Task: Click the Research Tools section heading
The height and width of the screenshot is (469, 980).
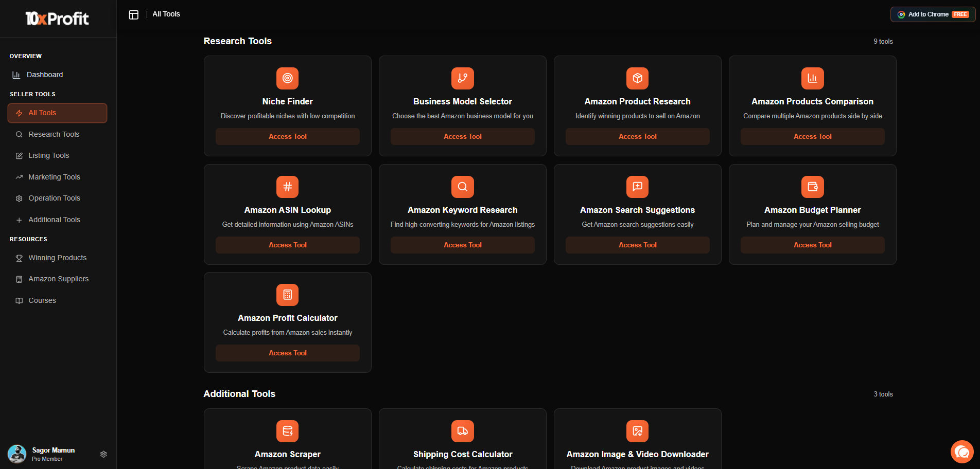Action: click(238, 41)
